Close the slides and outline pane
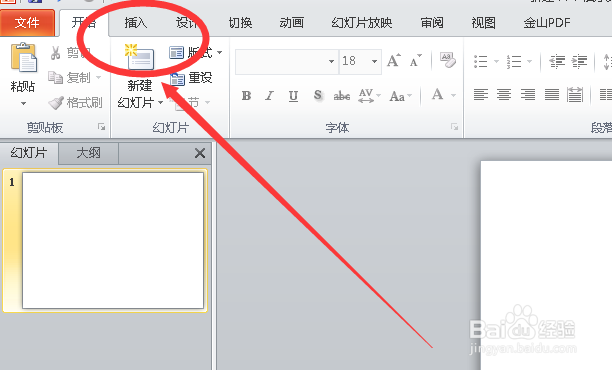This screenshot has width=612, height=370. (200, 153)
